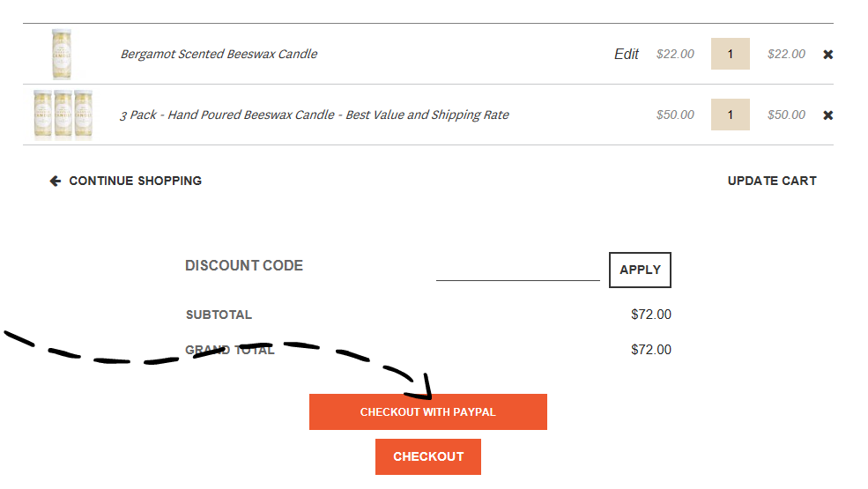The image size is (868, 489).
Task: Continue shopping link
Action: click(135, 182)
